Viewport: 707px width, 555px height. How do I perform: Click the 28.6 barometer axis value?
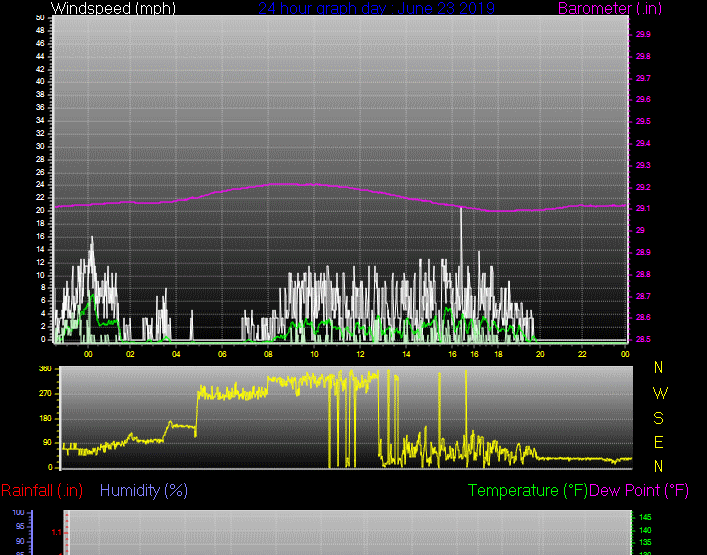(x=643, y=317)
